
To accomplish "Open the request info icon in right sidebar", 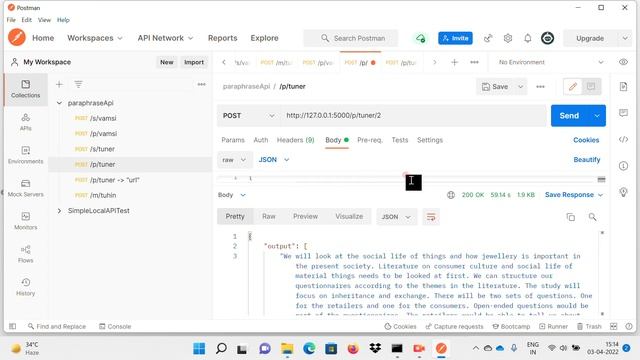I will (623, 166).
